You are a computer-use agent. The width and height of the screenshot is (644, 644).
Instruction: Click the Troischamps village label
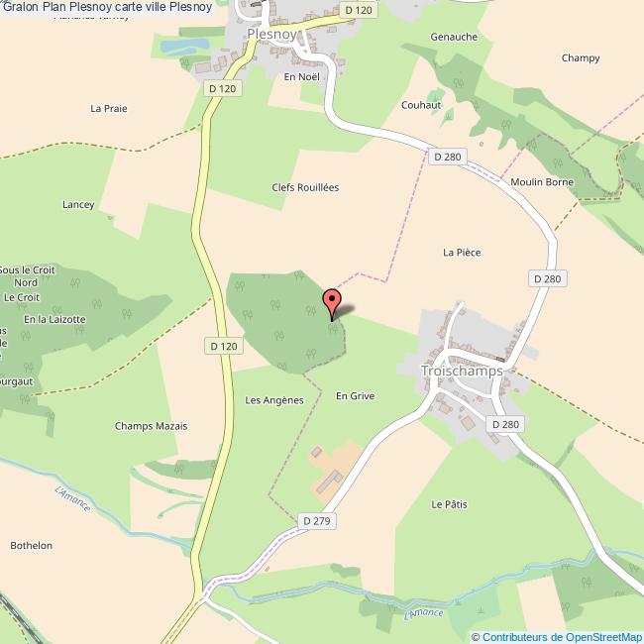click(x=462, y=371)
